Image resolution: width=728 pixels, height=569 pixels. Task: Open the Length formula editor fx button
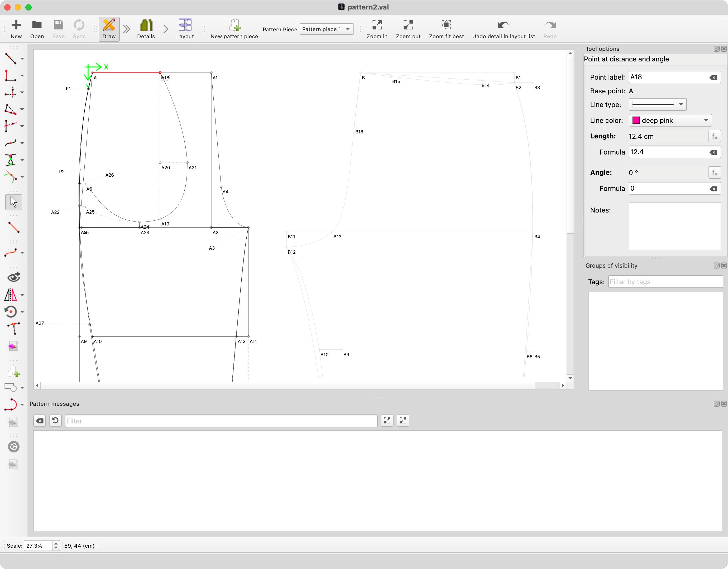click(x=715, y=136)
